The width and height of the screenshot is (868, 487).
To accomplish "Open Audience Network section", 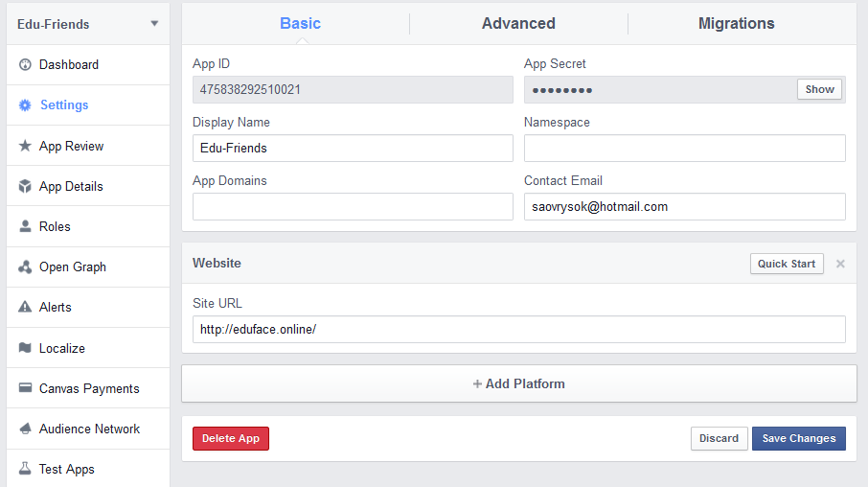I will 88,429.
